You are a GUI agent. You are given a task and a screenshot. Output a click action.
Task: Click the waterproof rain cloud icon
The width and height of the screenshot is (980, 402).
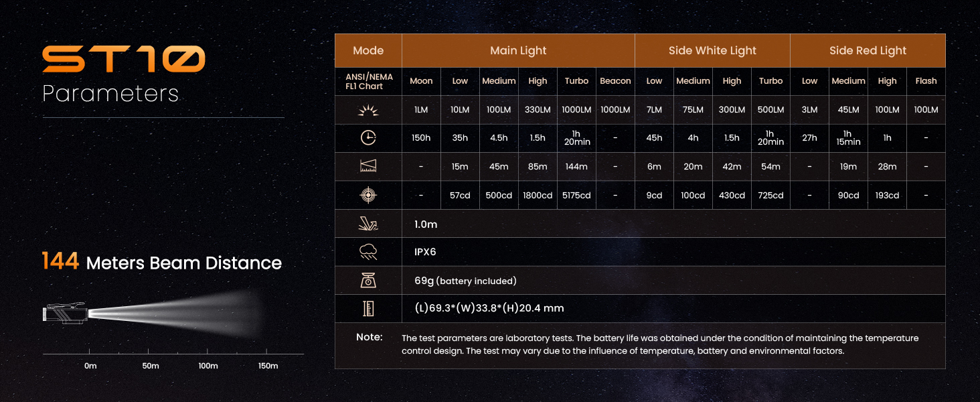pyautogui.click(x=368, y=252)
